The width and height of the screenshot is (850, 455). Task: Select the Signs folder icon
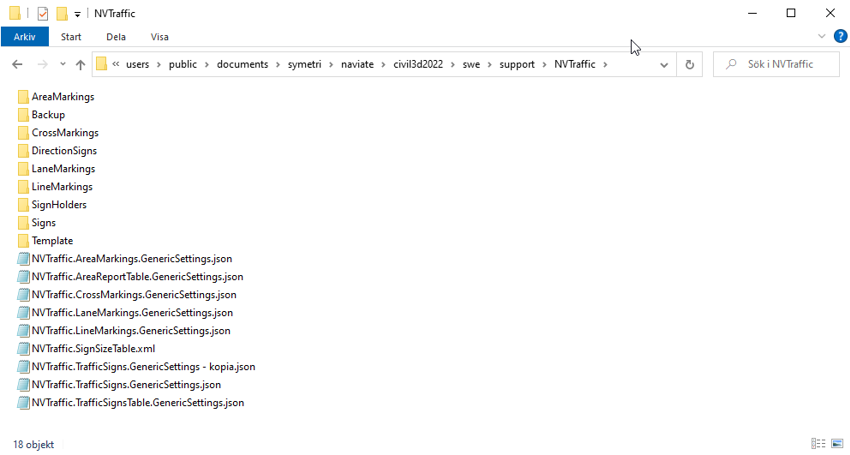(x=23, y=222)
